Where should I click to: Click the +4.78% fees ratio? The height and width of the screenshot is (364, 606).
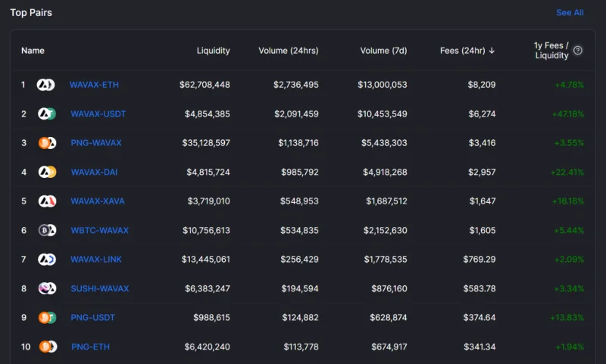click(570, 85)
